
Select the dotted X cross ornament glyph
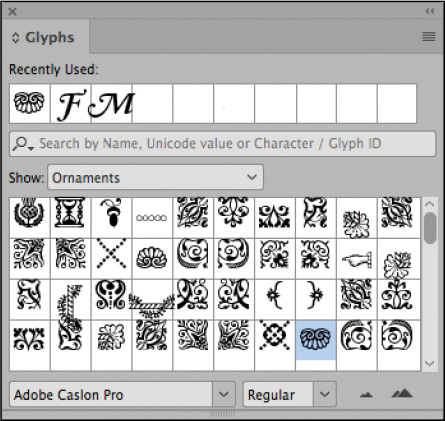click(111, 259)
